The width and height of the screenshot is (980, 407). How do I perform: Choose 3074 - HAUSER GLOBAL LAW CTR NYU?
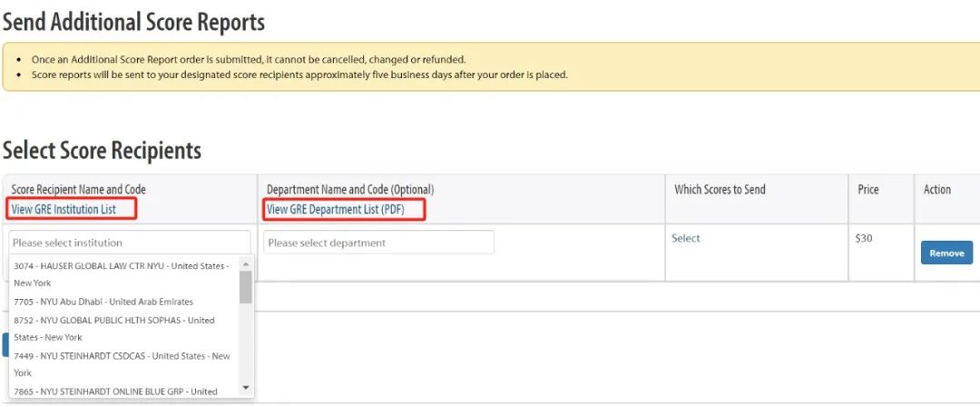[x=123, y=274]
